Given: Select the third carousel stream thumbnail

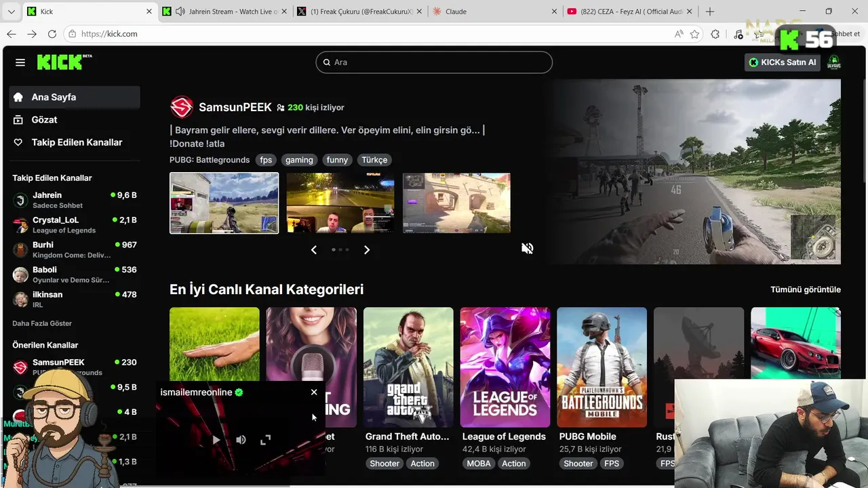Looking at the screenshot, I should (x=456, y=203).
